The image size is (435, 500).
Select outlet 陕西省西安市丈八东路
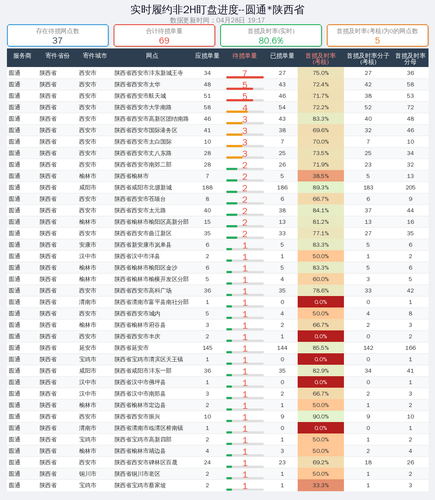[x=143, y=153]
